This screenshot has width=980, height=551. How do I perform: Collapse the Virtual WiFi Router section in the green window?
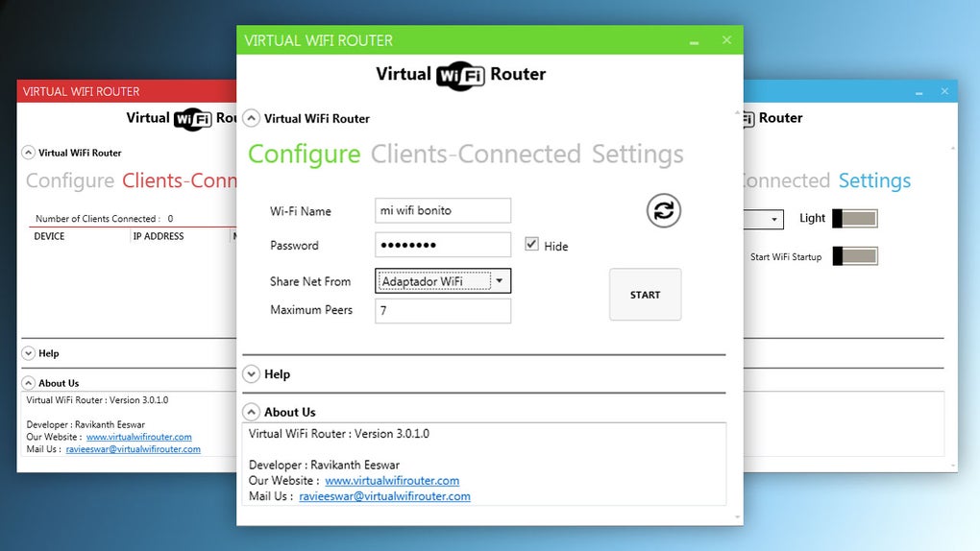coord(251,118)
